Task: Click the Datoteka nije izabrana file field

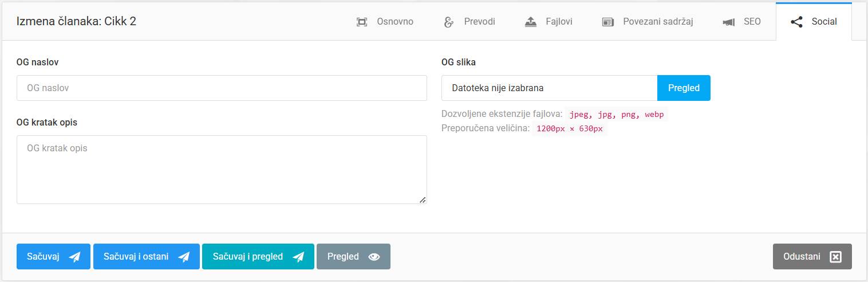Action: coord(549,88)
